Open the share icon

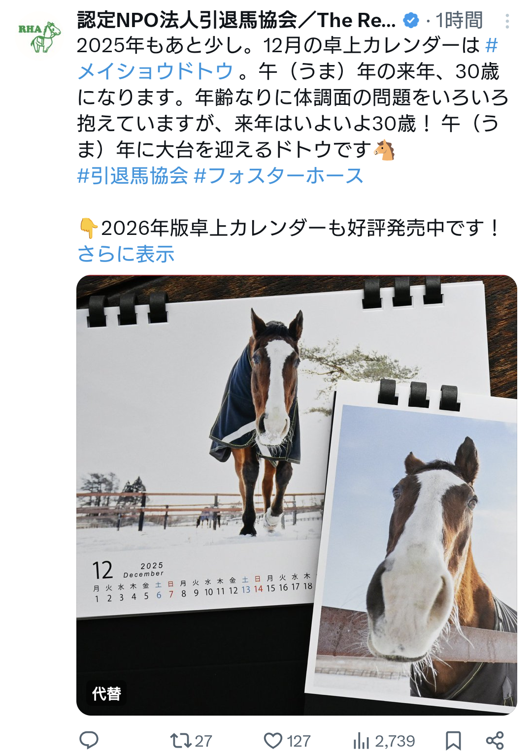495,740
